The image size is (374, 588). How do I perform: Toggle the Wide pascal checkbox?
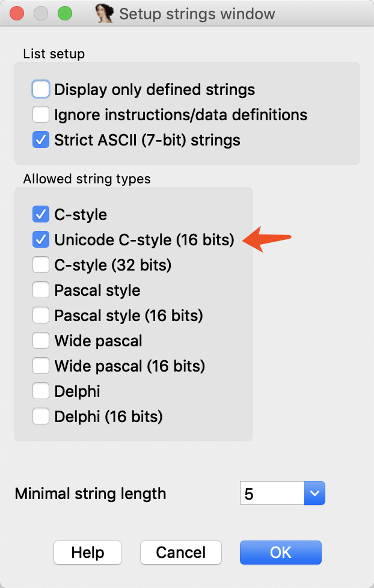(41, 341)
